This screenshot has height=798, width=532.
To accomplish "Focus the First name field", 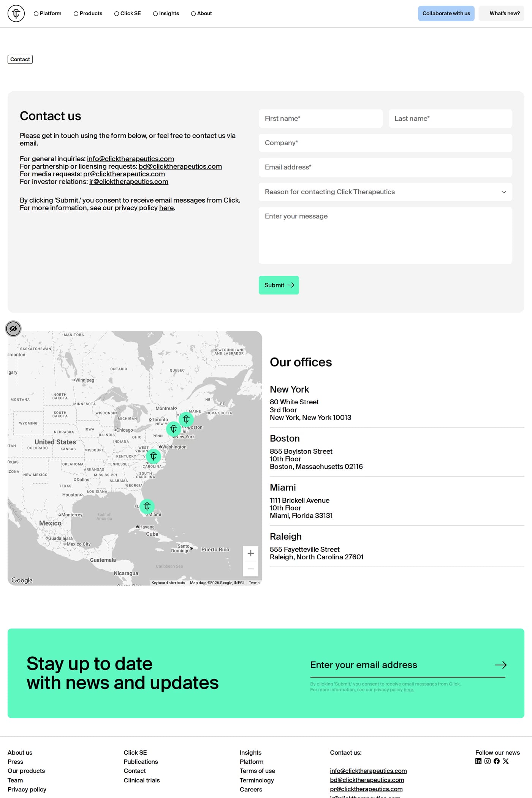I will [321, 119].
